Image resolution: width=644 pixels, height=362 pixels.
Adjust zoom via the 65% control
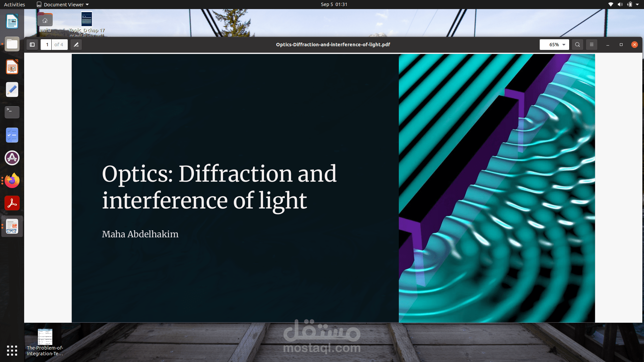click(x=554, y=44)
